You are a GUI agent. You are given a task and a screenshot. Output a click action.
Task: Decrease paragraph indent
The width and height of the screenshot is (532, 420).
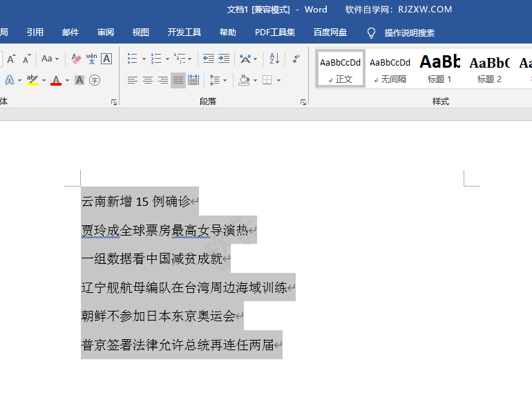tap(209, 59)
